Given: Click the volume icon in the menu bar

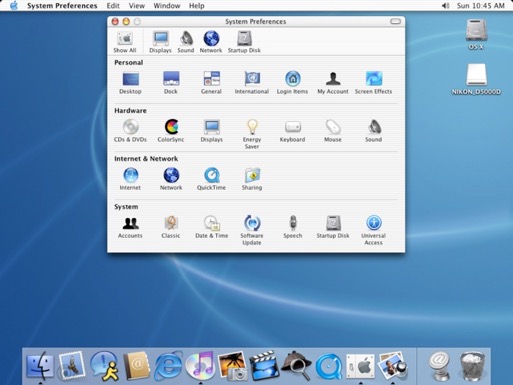Looking at the screenshot, I should pos(445,6).
